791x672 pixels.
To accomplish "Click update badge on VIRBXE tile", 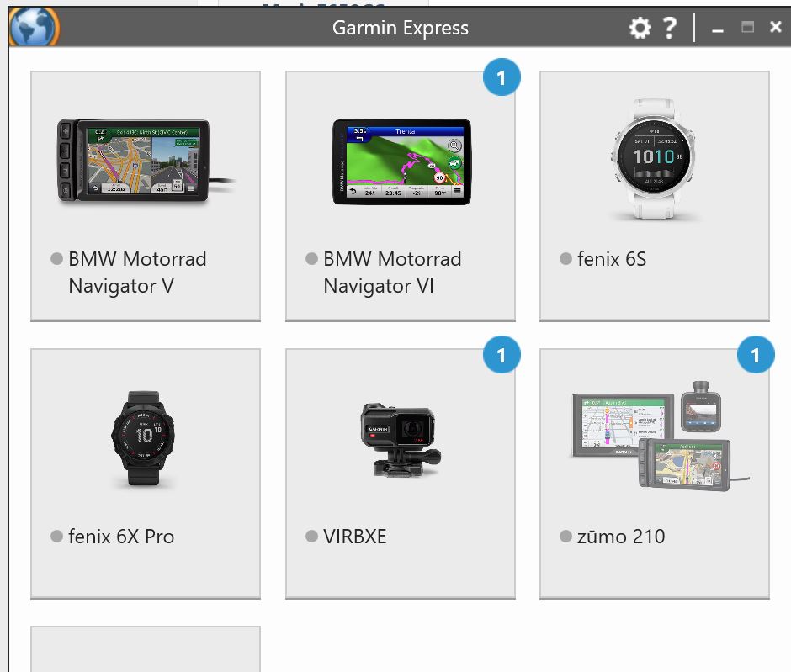I will [502, 355].
